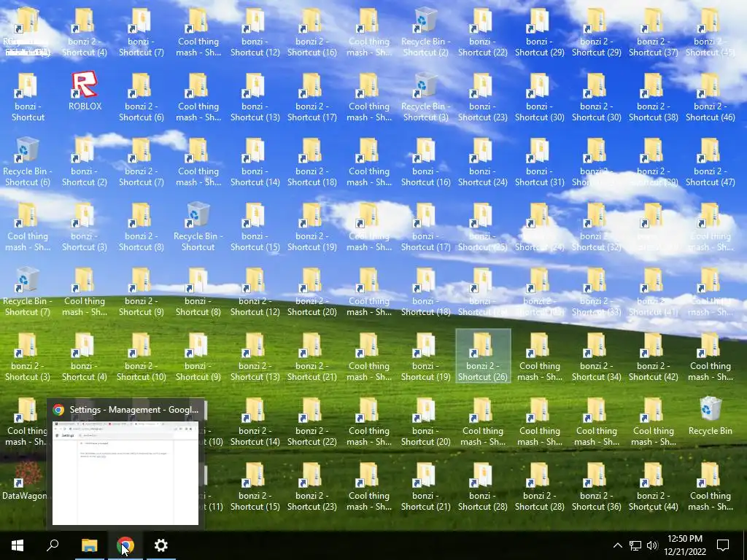The image size is (747, 560).
Task: Select bonzi - Shortcut (29) folder
Action: point(540,32)
